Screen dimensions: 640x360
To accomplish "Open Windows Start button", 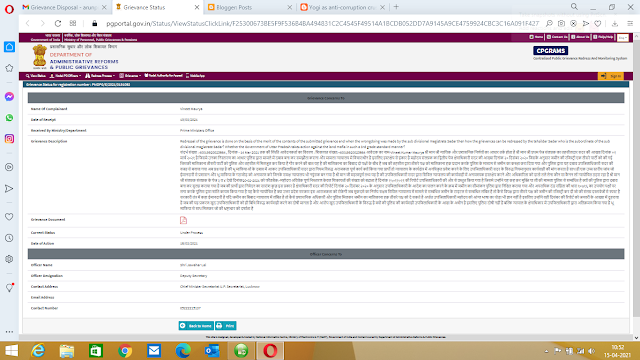I will coord(11,351).
